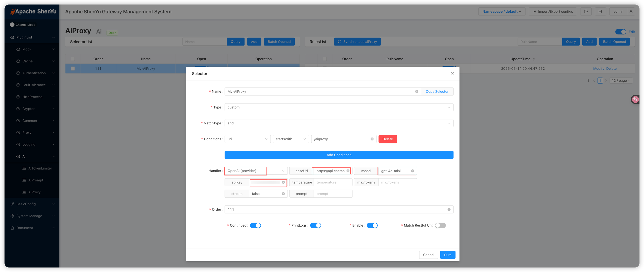Screen dimensions: 644x272
Task: Open AiTokenLimiter in the sidebar menu
Action: [40, 169]
